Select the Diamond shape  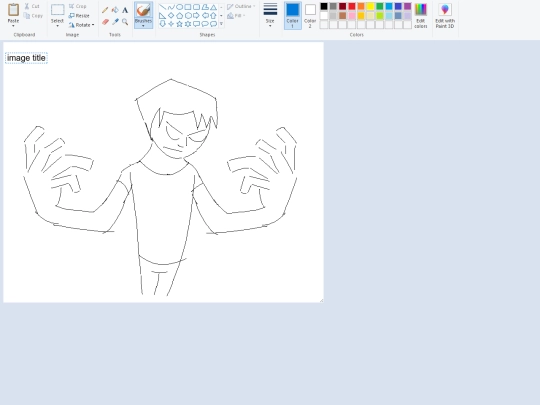(x=171, y=15)
